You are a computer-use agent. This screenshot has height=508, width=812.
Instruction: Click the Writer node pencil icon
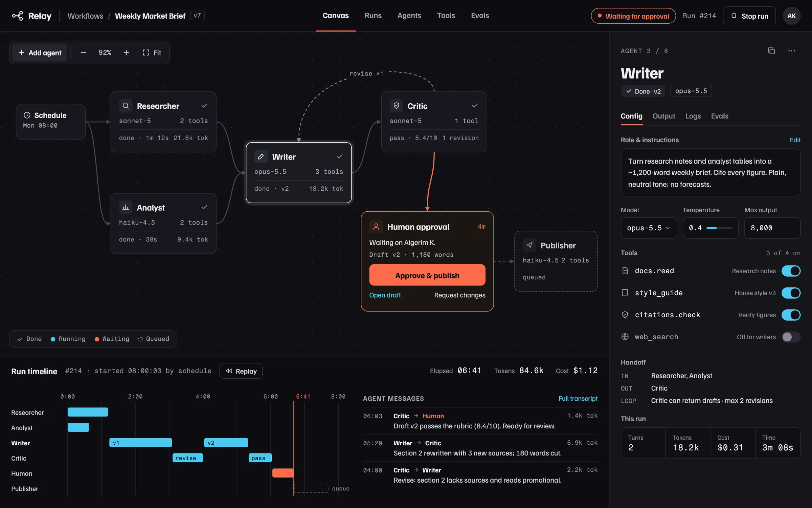click(261, 156)
